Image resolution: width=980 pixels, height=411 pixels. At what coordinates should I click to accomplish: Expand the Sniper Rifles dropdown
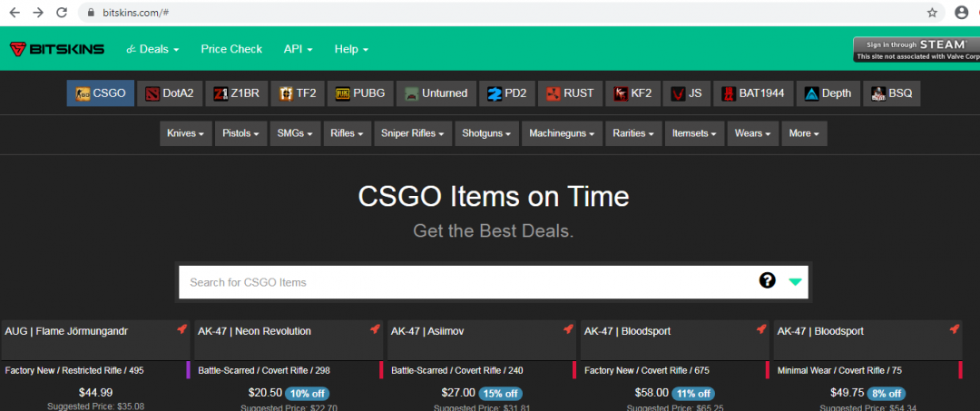[412, 133]
